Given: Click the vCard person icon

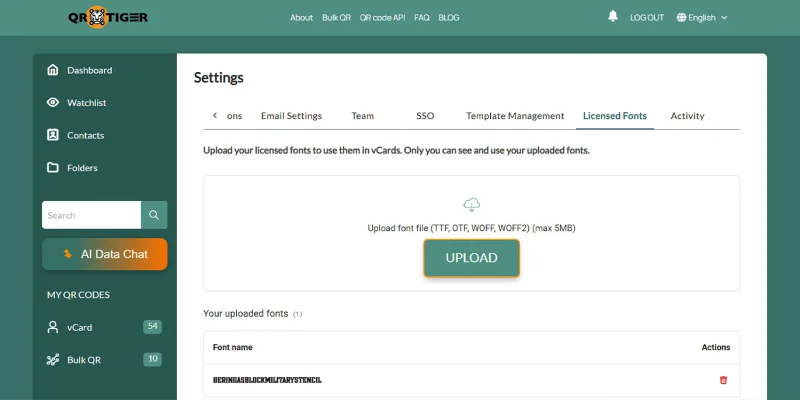Looking at the screenshot, I should 53,327.
